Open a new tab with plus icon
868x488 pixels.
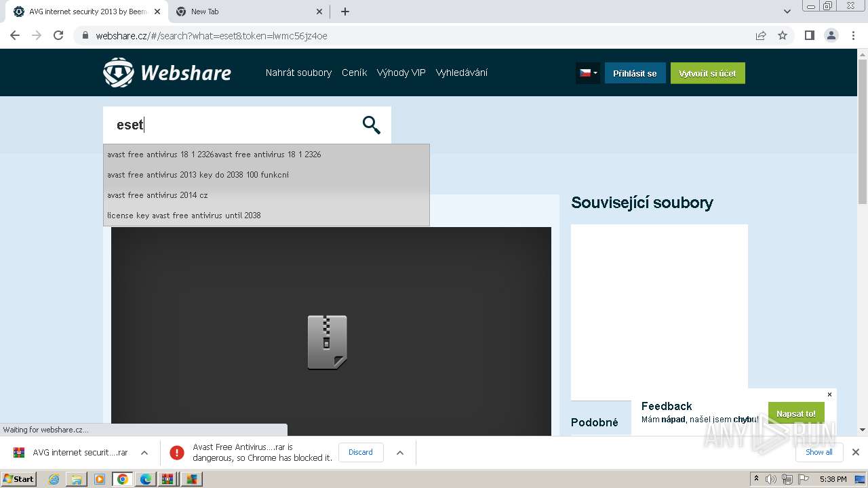(x=345, y=12)
